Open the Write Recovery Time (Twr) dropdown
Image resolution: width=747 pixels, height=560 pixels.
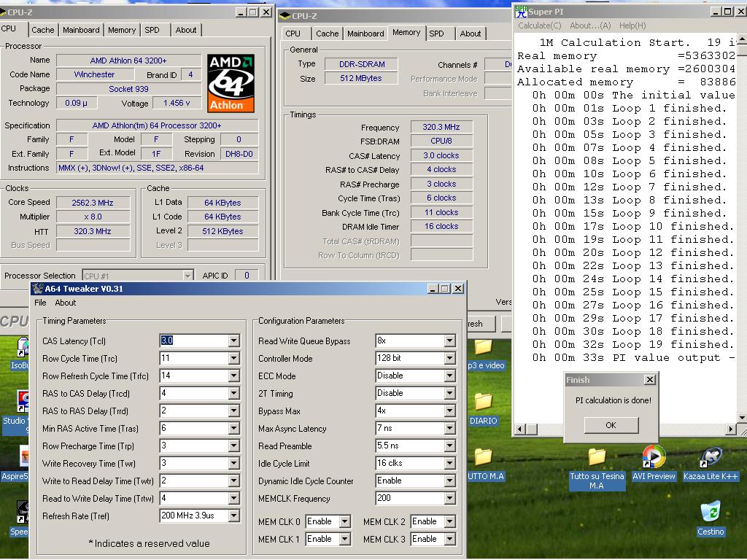tap(233, 463)
